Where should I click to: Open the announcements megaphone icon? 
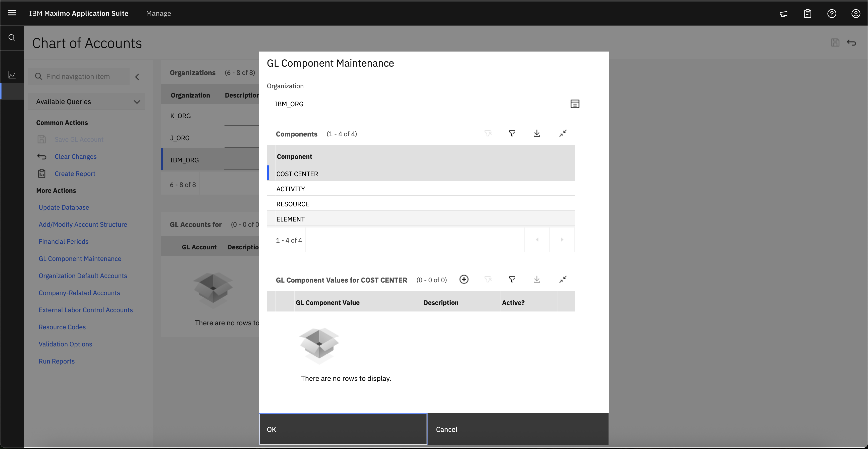coord(784,14)
